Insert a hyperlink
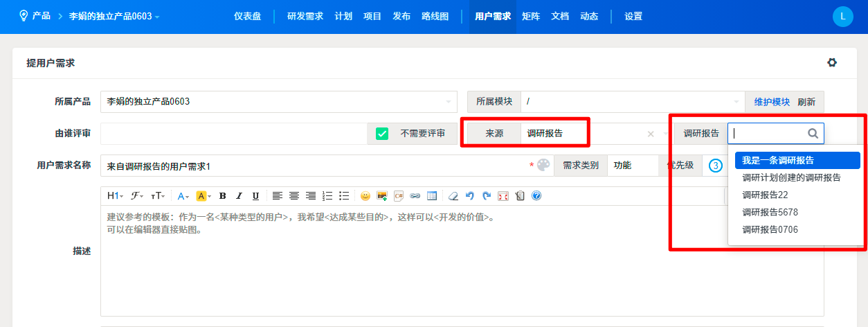Viewport: 868px width, 327px height. coord(415,196)
